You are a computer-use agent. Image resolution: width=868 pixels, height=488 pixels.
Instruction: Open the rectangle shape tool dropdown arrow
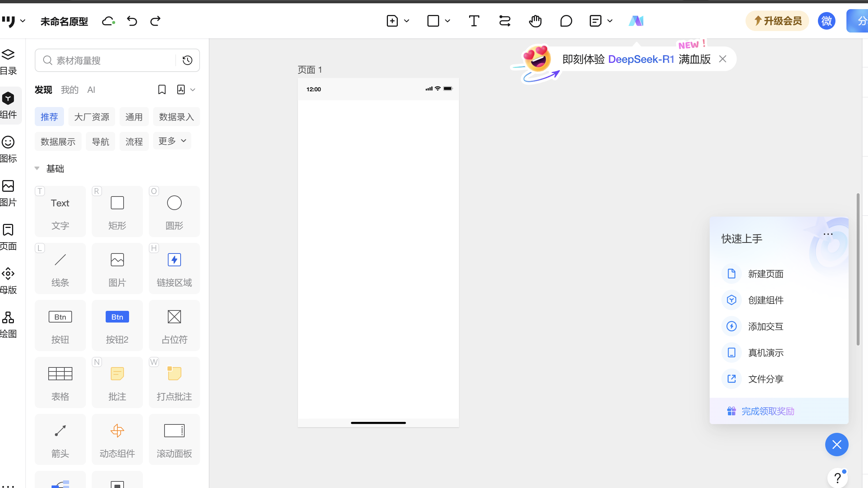pyautogui.click(x=448, y=21)
